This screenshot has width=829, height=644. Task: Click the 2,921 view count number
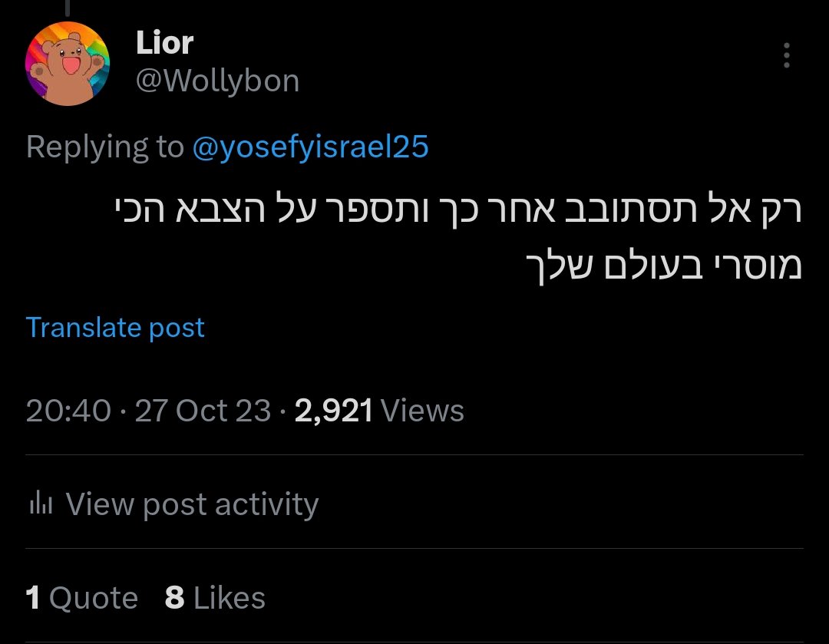pyautogui.click(x=333, y=411)
